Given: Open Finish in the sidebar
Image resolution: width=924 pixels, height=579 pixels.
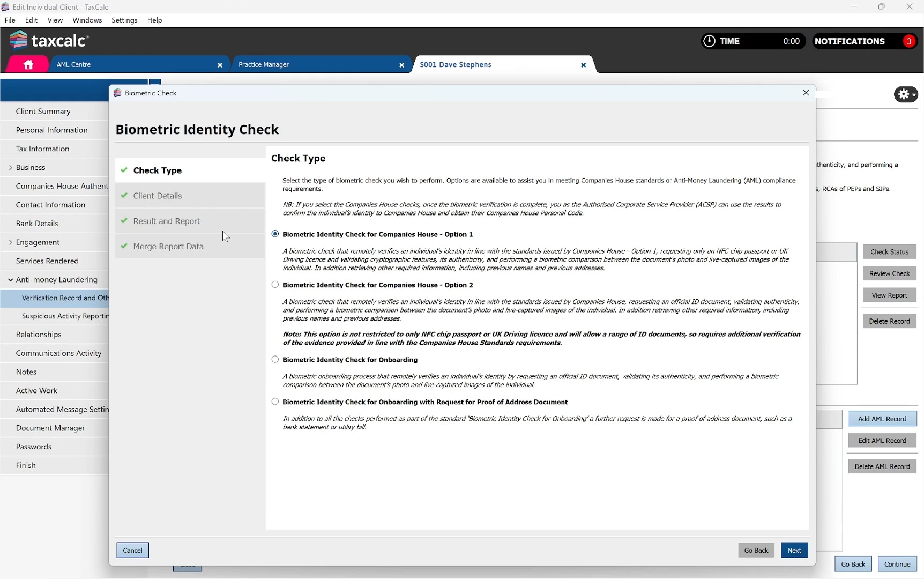Looking at the screenshot, I should pyautogui.click(x=55, y=465).
